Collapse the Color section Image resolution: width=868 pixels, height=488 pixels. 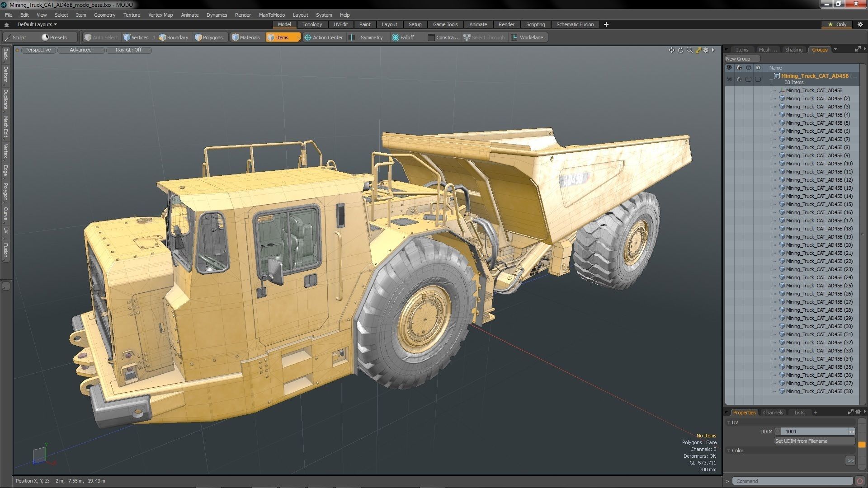pyautogui.click(x=729, y=450)
